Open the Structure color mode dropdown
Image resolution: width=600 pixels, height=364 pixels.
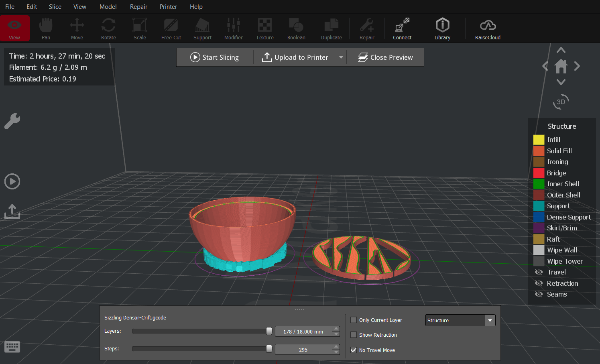coord(460,320)
